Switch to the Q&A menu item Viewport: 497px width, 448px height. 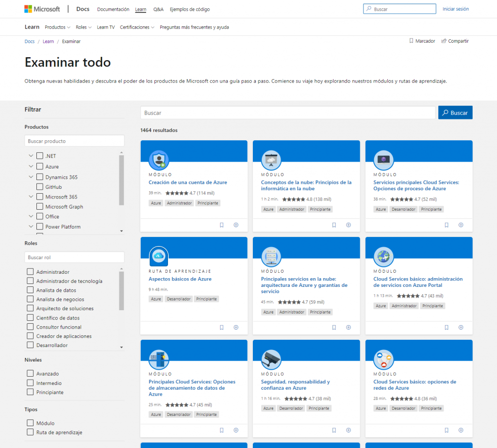[x=158, y=9]
